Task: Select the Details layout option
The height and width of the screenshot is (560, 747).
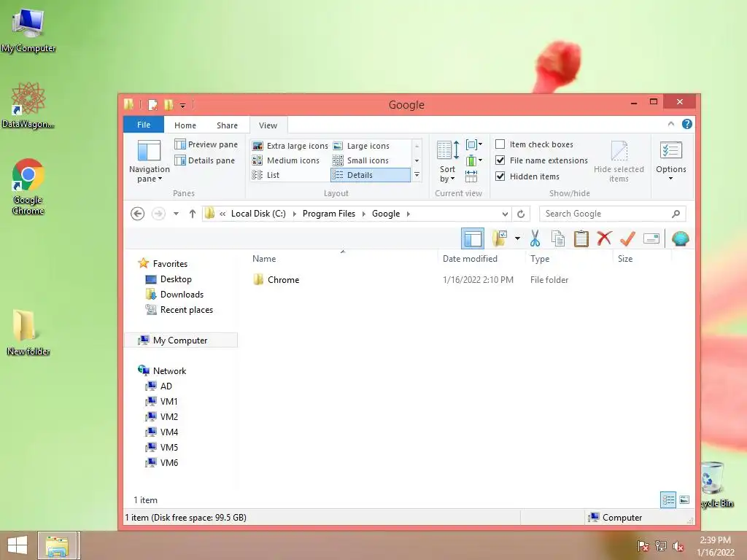Action: (x=370, y=175)
